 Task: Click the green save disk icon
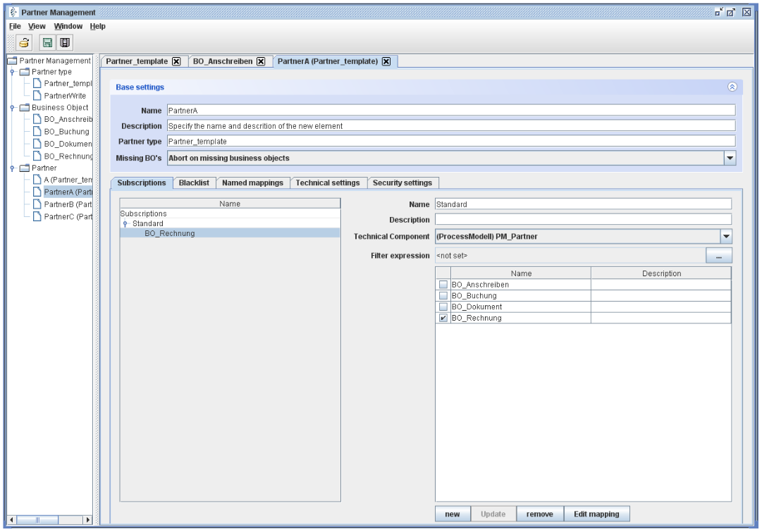tap(47, 43)
